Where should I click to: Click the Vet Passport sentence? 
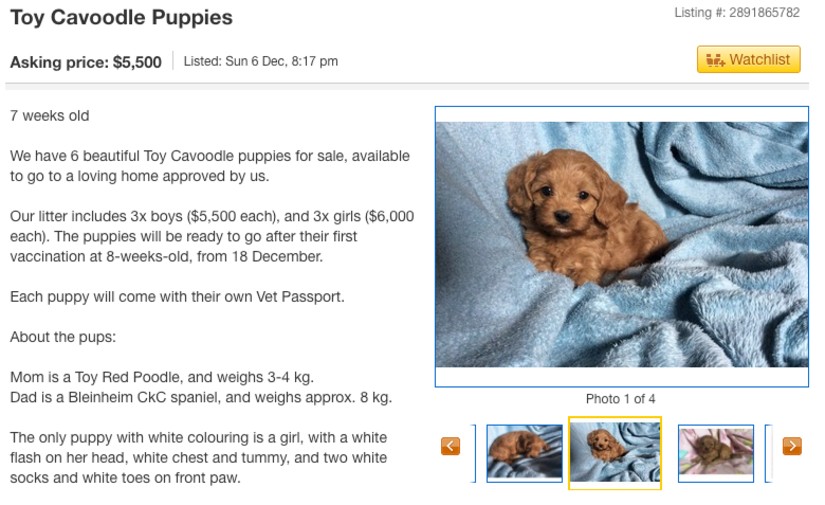177,297
